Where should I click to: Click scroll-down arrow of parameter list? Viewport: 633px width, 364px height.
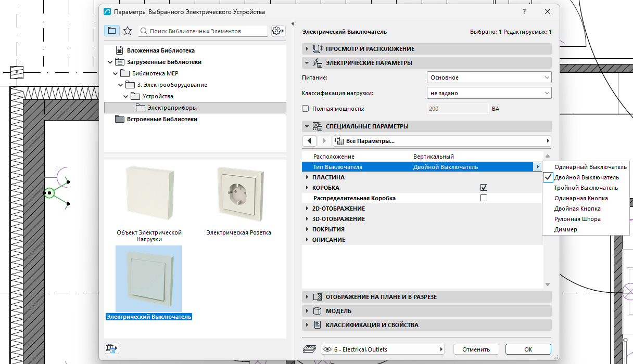tap(547, 284)
